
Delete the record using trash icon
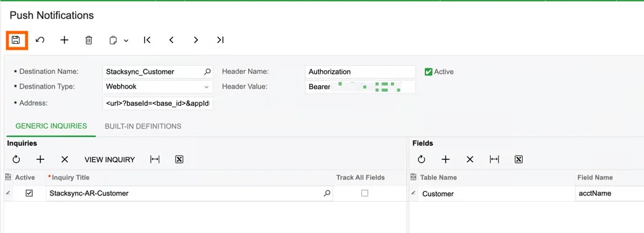[x=89, y=40]
